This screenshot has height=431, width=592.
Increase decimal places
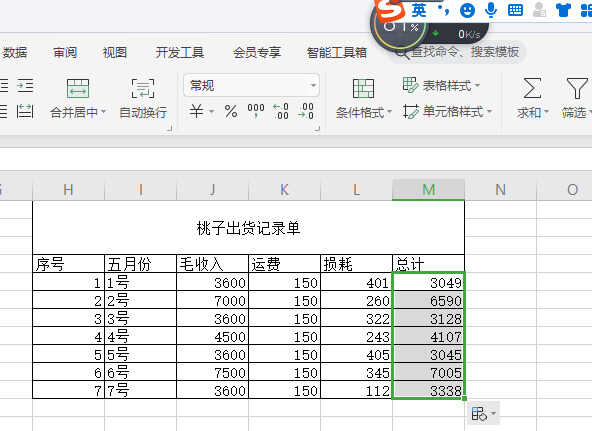click(x=281, y=111)
